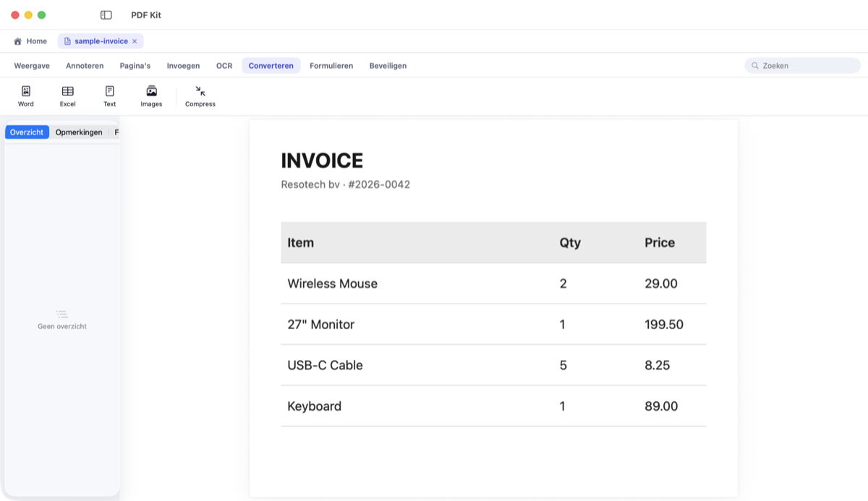Viewport: 868px width, 501px height.
Task: Open the Beveiligen tab
Action: pyautogui.click(x=388, y=66)
